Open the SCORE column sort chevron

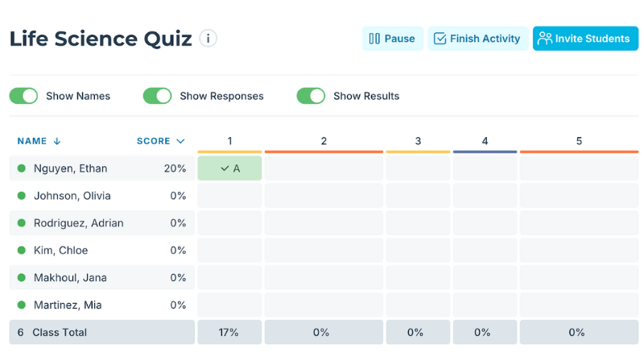point(180,141)
